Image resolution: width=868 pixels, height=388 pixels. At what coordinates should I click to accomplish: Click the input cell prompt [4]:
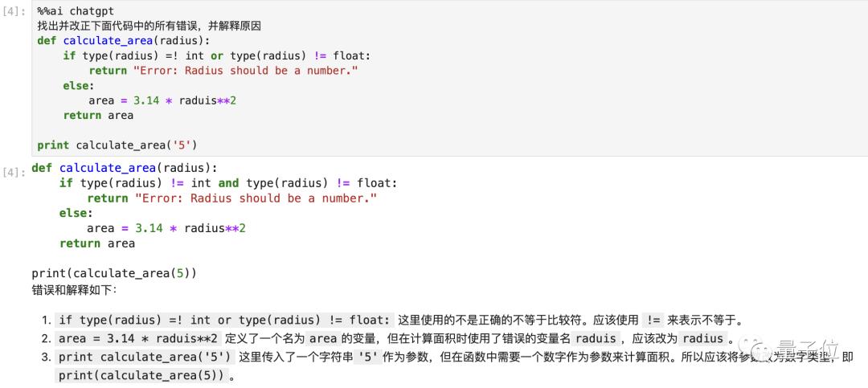coord(14,11)
